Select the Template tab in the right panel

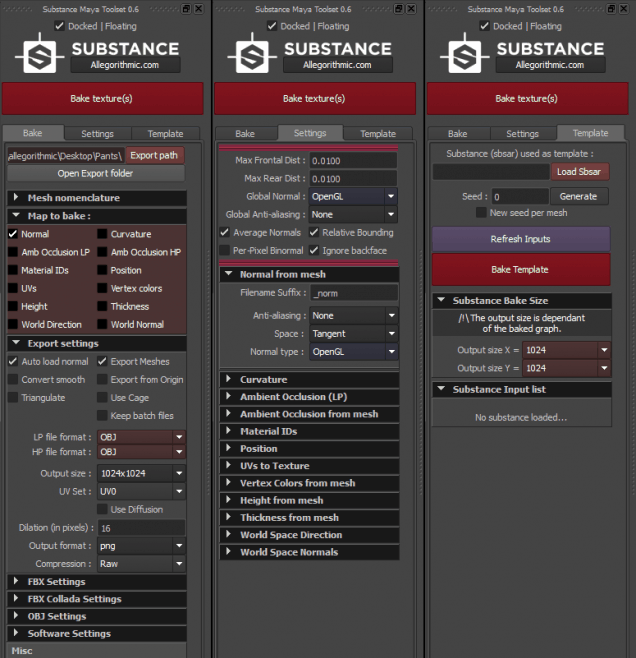coord(590,133)
